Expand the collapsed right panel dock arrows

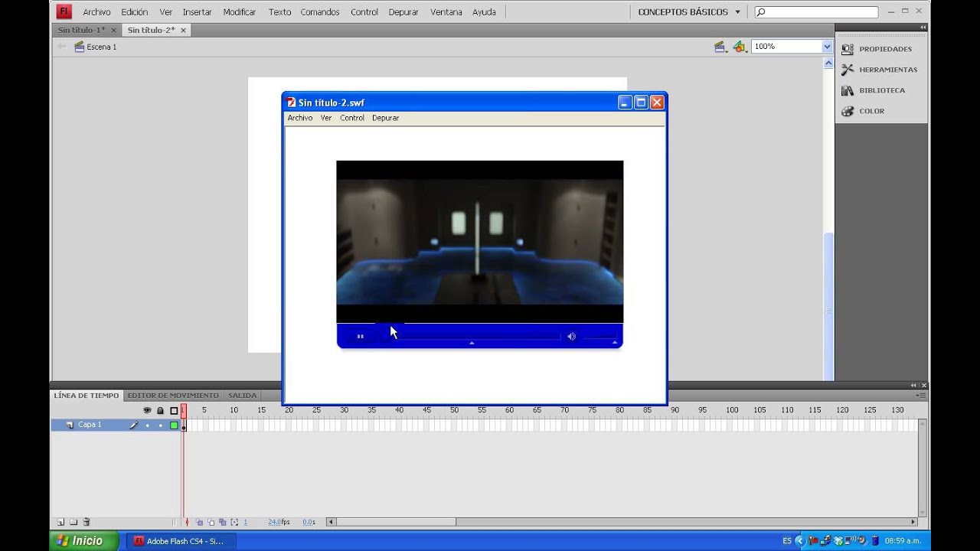pyautogui.click(x=923, y=28)
